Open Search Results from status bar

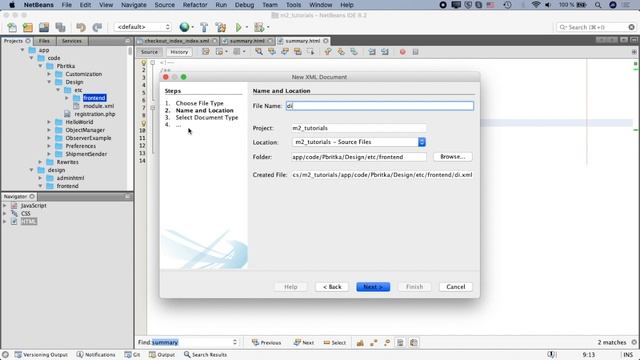(x=205, y=355)
